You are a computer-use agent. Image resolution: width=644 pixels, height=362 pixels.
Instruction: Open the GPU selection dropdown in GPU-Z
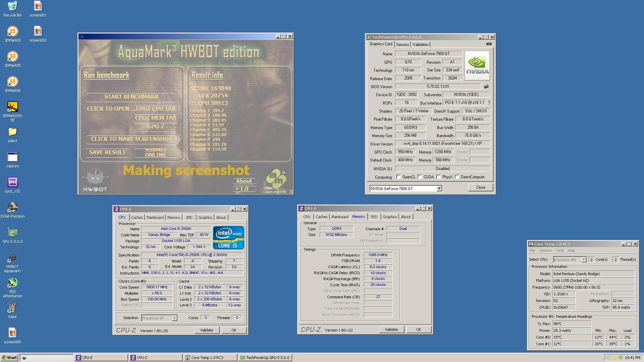pyautogui.click(x=439, y=189)
